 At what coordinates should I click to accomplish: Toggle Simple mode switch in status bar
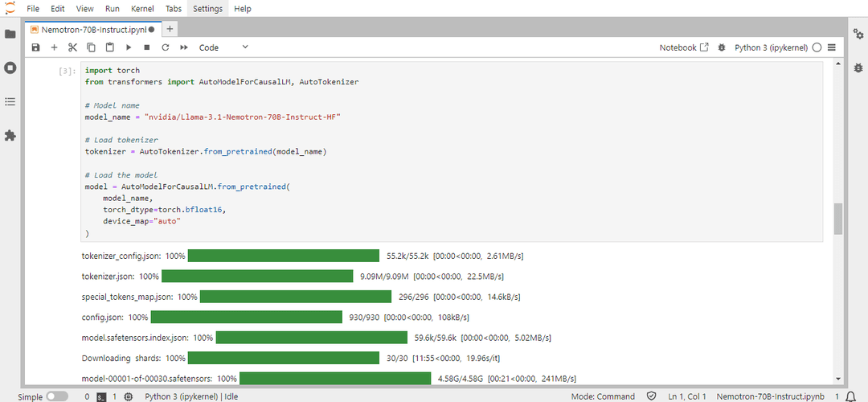tap(57, 396)
